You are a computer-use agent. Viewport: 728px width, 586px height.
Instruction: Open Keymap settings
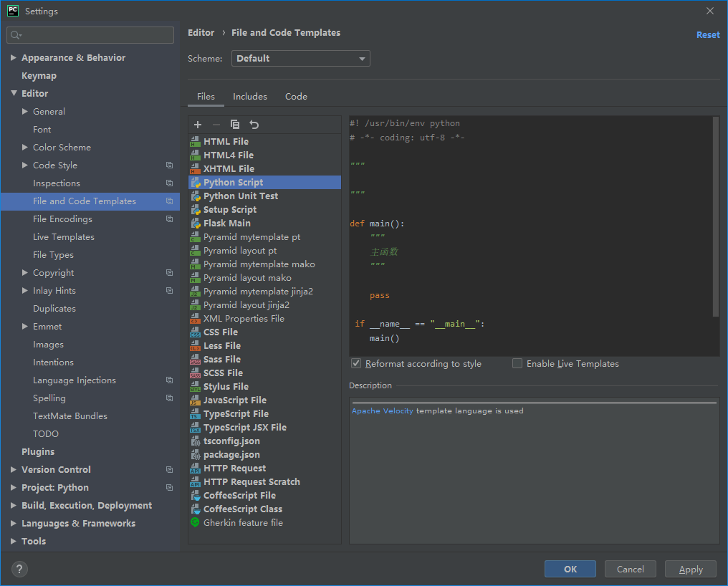coord(39,76)
